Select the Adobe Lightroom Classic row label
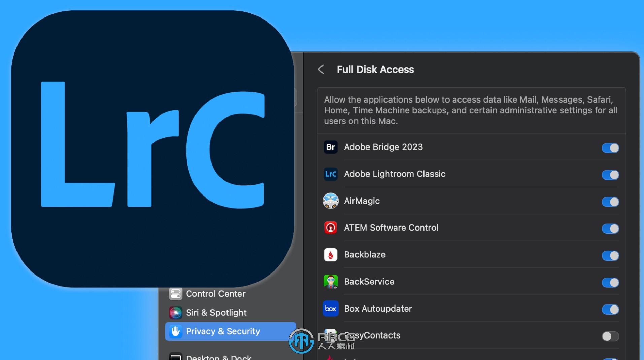Viewport: 644px width, 360px height. pyautogui.click(x=395, y=174)
